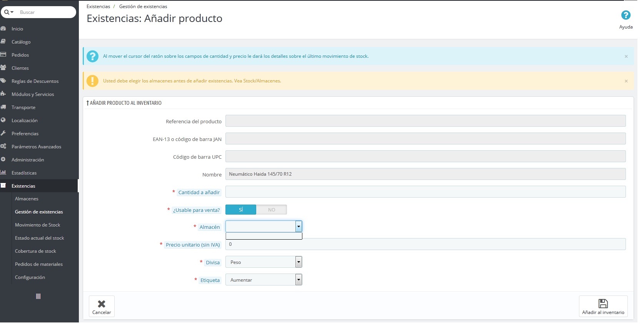Click the Estadísticas bar chart icon
Image resolution: width=644 pixels, height=324 pixels.
point(3,173)
